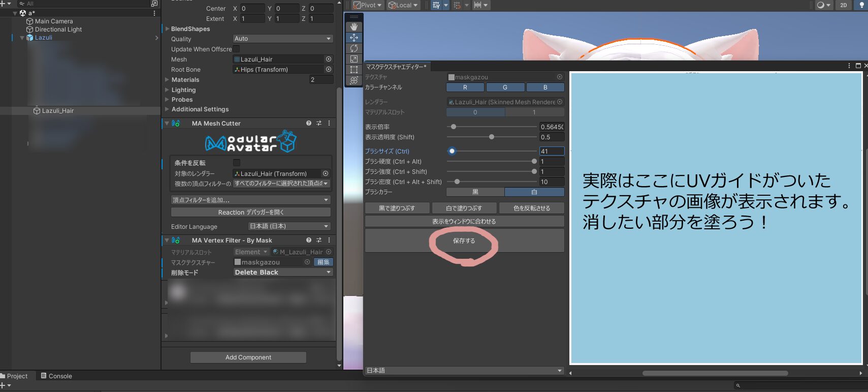Viewport: 868px width, 392px height.
Task: Select the Rotate tool in scene toolbar
Action: [x=354, y=48]
